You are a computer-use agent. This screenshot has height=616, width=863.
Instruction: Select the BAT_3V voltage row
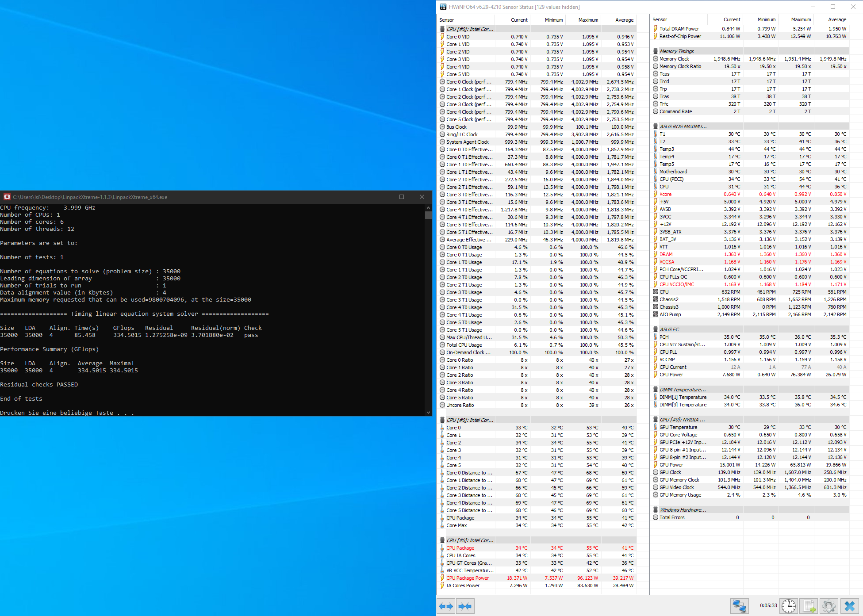750,239
